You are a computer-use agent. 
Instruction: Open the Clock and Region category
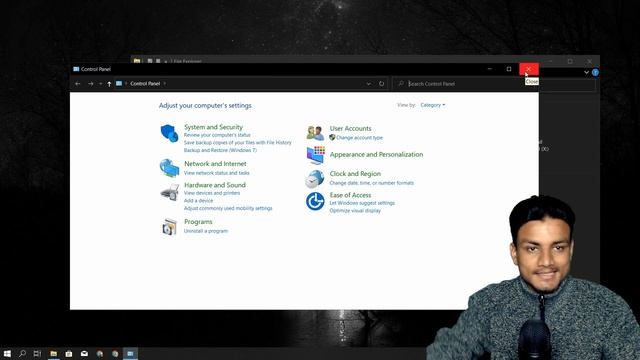coord(355,173)
